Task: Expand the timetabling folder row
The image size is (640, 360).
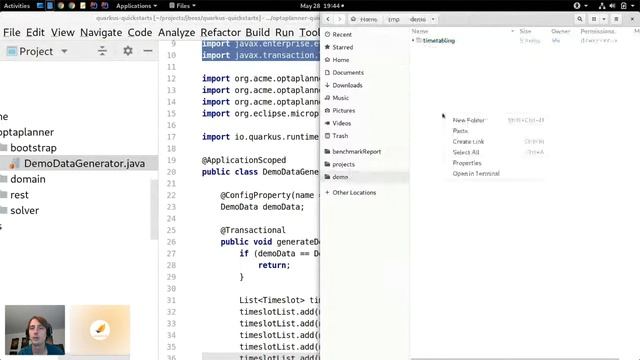Action: tap(413, 40)
